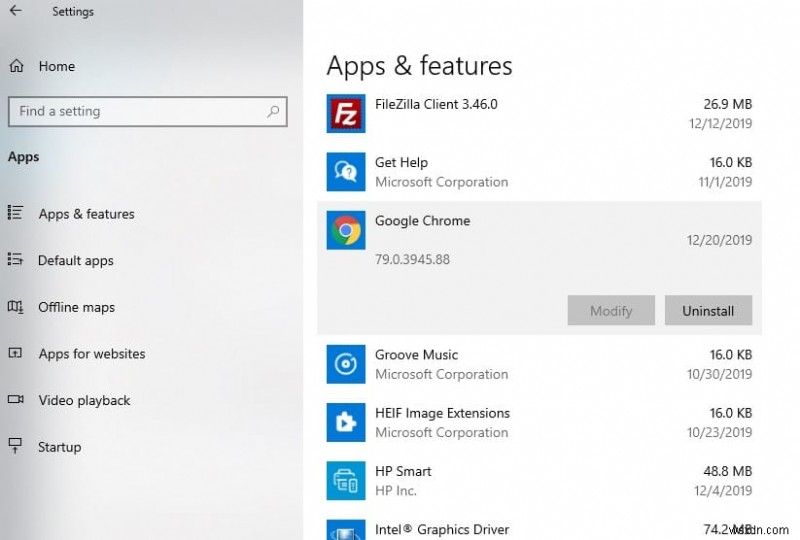800x540 pixels.
Task: Select FileZilla Client 3.46.0 entry
Action: tap(436, 104)
